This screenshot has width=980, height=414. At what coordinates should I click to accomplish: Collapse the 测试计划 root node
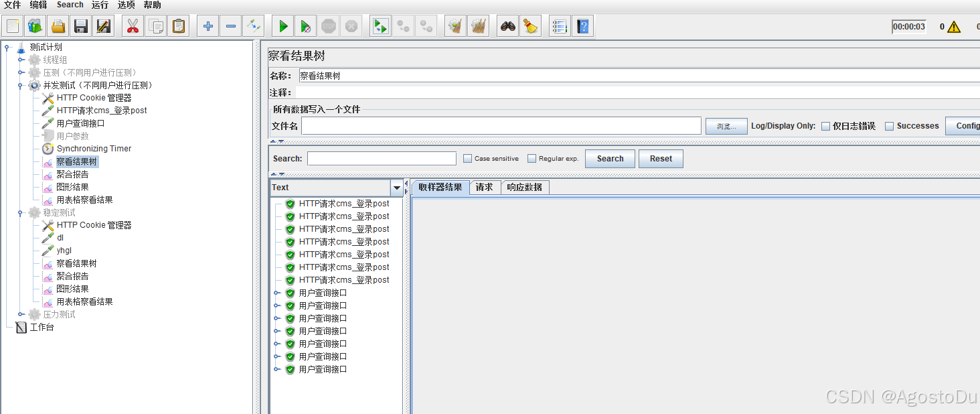tap(7, 47)
